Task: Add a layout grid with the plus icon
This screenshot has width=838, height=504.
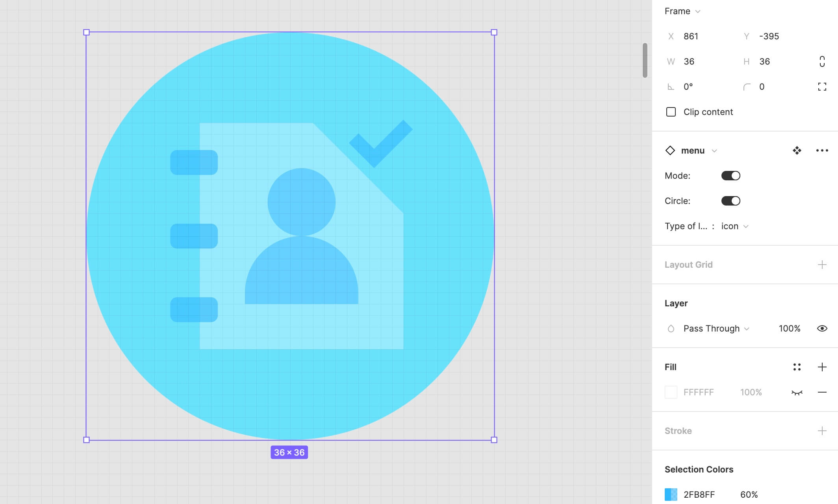Action: (822, 265)
